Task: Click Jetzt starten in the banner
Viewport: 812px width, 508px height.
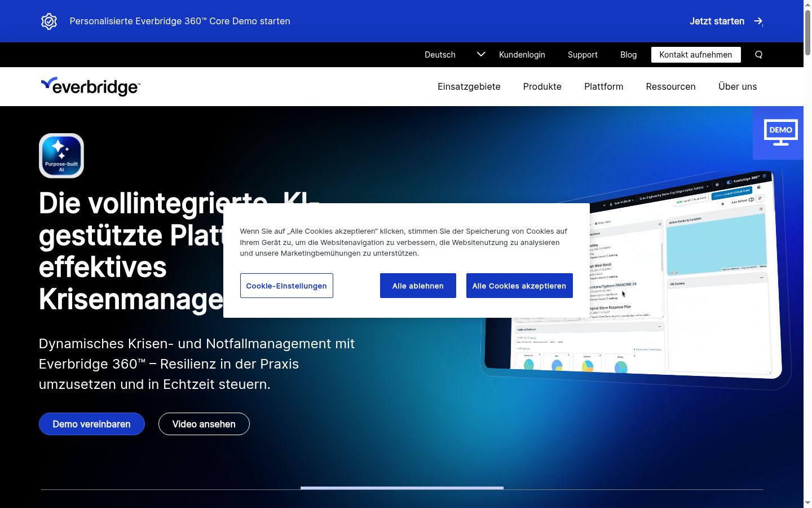Action: click(717, 21)
